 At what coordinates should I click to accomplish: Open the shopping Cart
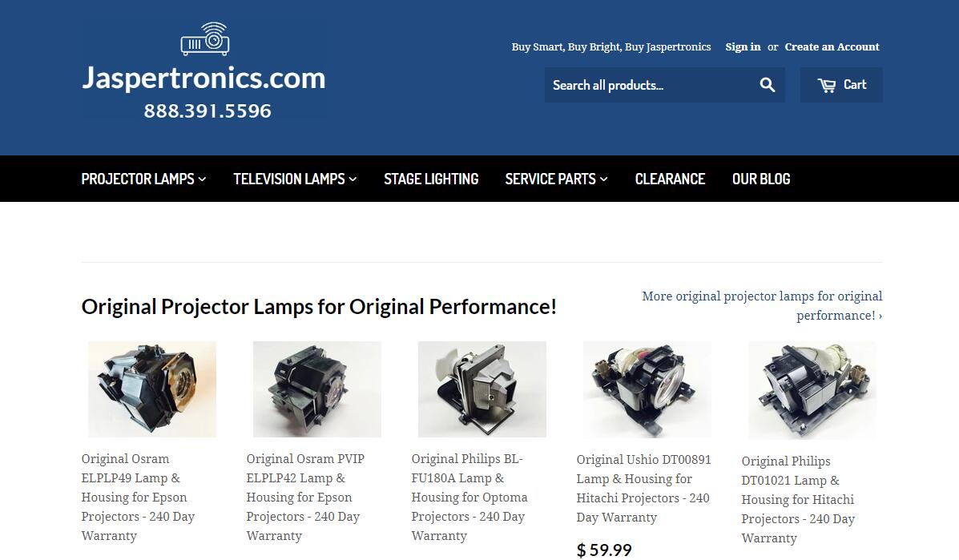[841, 85]
